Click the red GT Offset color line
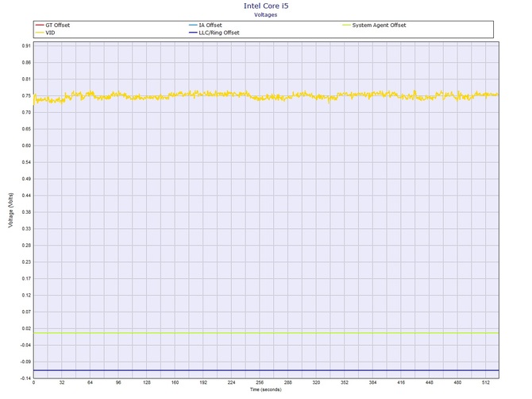The height and width of the screenshot is (399, 532). point(40,25)
